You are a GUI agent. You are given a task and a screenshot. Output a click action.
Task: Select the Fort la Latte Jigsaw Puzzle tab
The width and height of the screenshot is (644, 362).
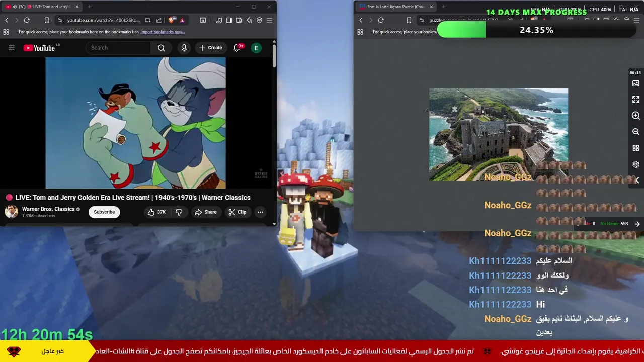pos(396,7)
